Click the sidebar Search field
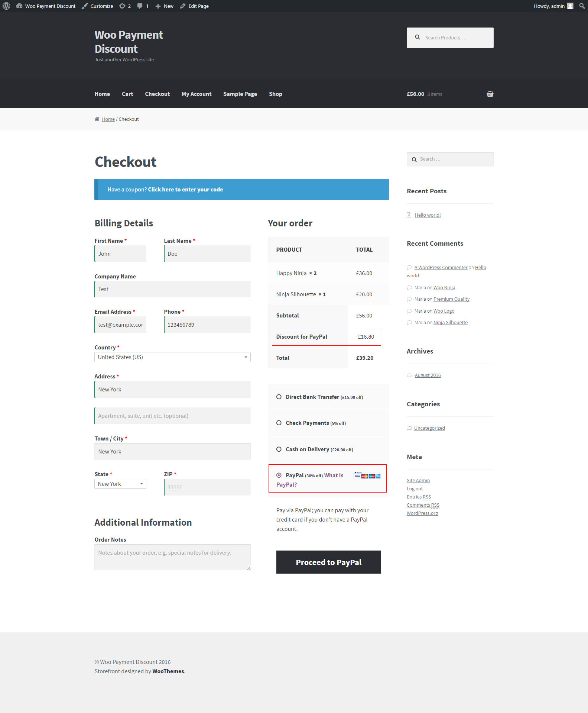Image resolution: width=588 pixels, height=713 pixels. click(x=450, y=159)
